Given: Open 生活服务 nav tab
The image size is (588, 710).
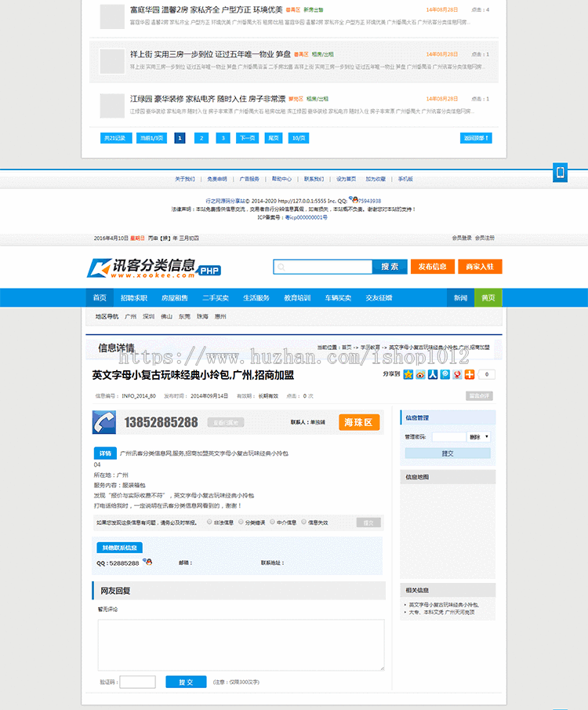Looking at the screenshot, I should pos(256,297).
